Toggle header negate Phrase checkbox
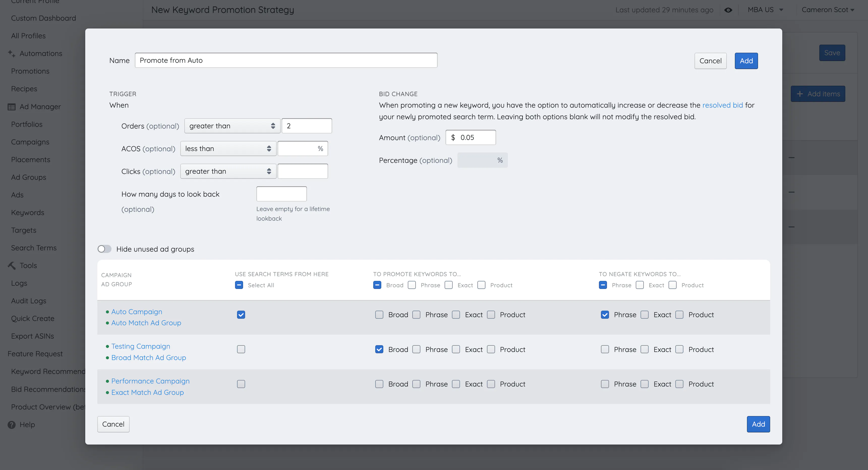This screenshot has height=470, width=868. pos(603,285)
